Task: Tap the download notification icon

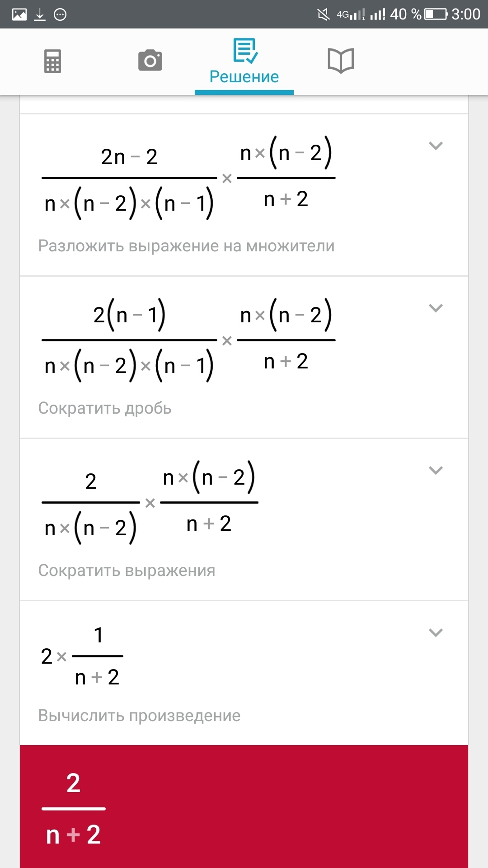Action: pyautogui.click(x=40, y=14)
